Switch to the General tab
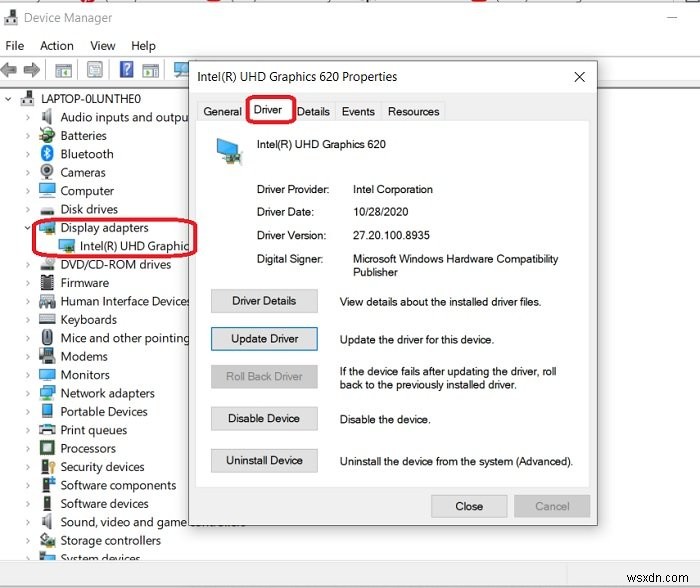Viewport: 700px width, 588px height. tap(222, 111)
